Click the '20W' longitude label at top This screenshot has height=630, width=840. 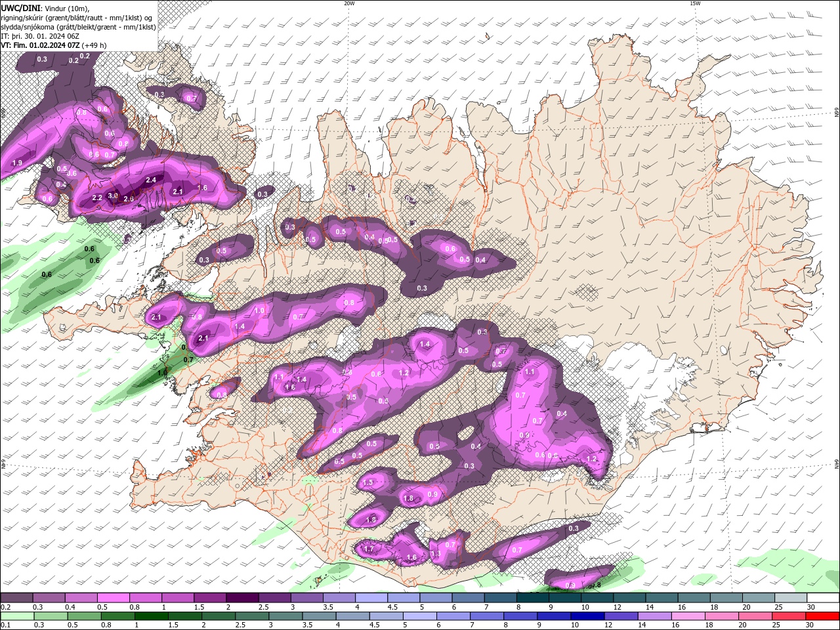tap(349, 3)
